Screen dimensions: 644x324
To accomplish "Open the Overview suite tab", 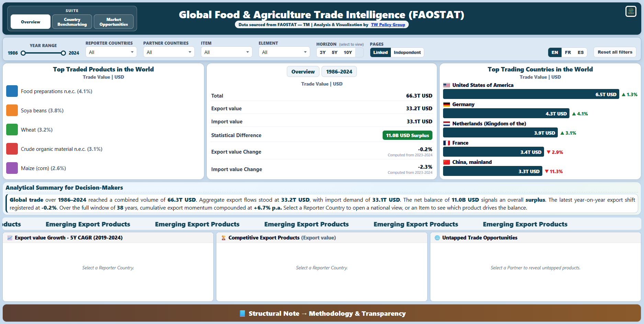I will click(31, 22).
